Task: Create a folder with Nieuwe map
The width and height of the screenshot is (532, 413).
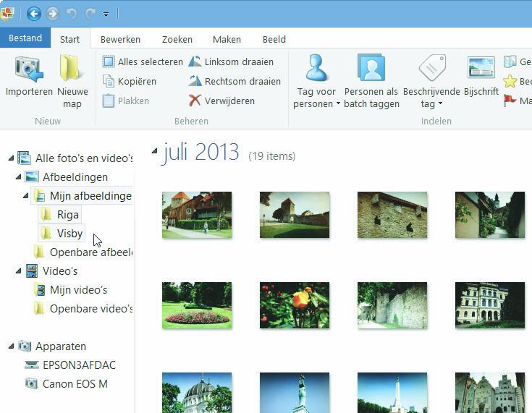Action: coord(72,82)
